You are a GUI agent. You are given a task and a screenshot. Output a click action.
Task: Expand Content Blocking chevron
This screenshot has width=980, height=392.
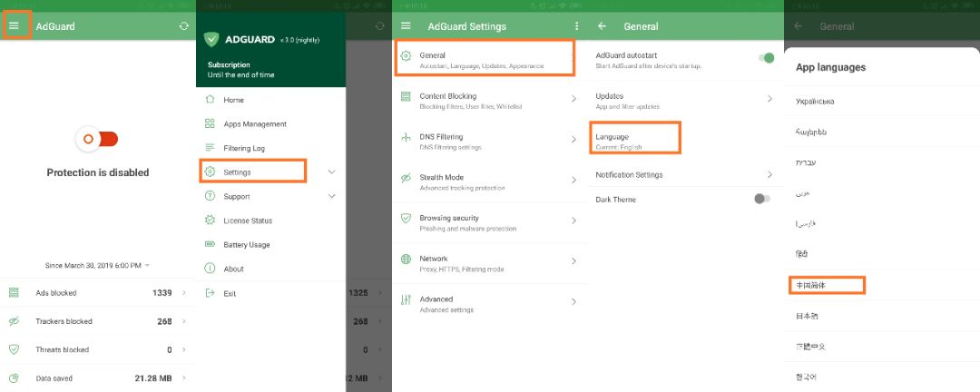tap(573, 99)
